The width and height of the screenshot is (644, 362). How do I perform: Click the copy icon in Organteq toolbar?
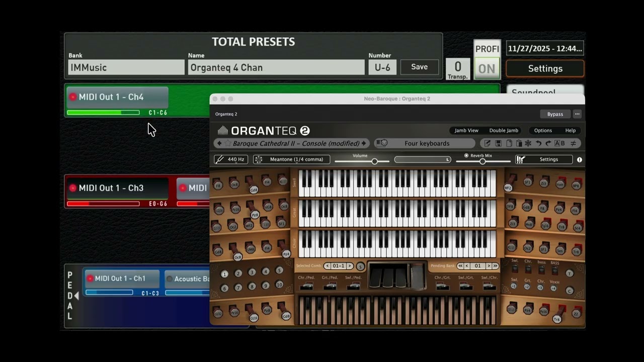point(509,143)
